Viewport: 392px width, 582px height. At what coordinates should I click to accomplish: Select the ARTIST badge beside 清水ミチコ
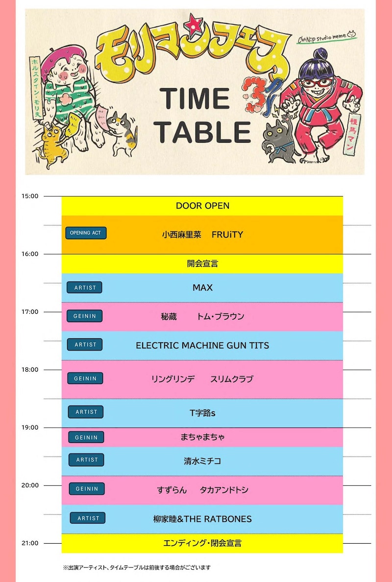pos(86,459)
